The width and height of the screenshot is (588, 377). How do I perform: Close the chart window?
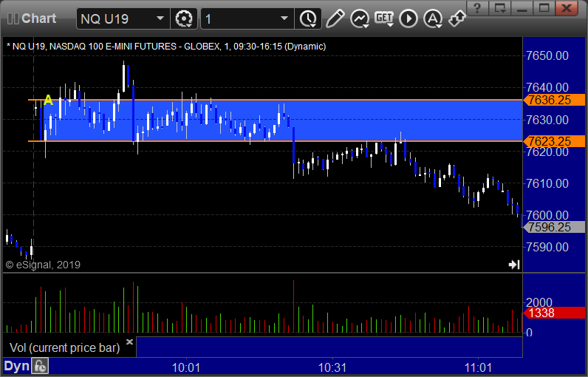click(x=567, y=8)
